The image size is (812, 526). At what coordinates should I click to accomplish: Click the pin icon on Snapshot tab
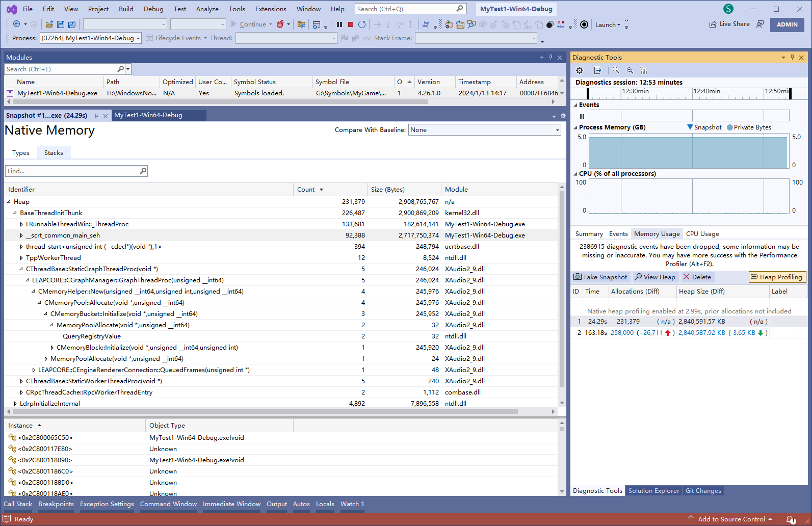click(96, 116)
